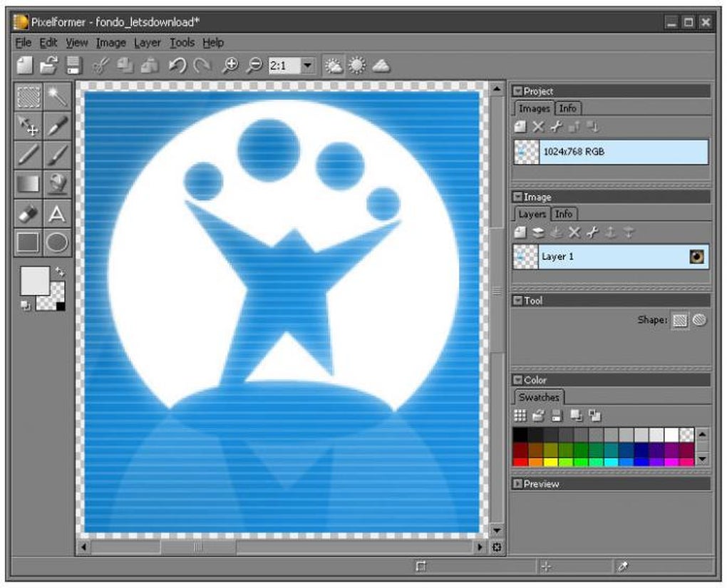Screen dimensions: 727x588
Task: Open the Image menu
Action: 110,43
